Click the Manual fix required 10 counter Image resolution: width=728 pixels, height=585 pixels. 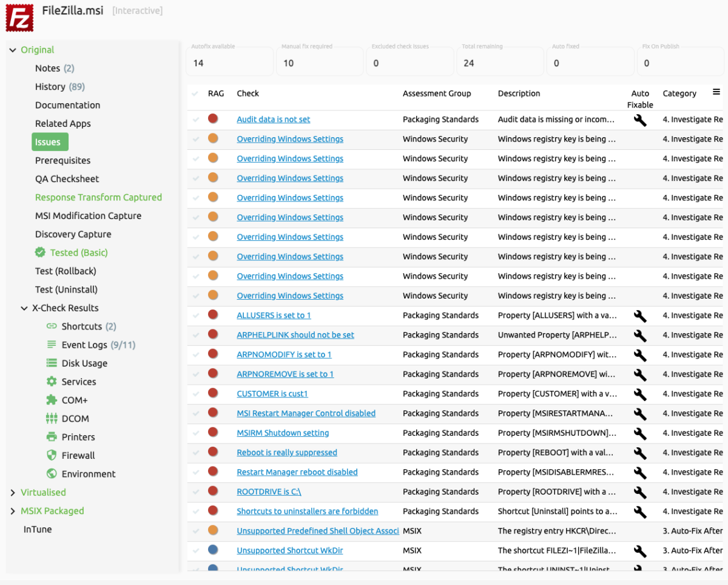[320, 61]
